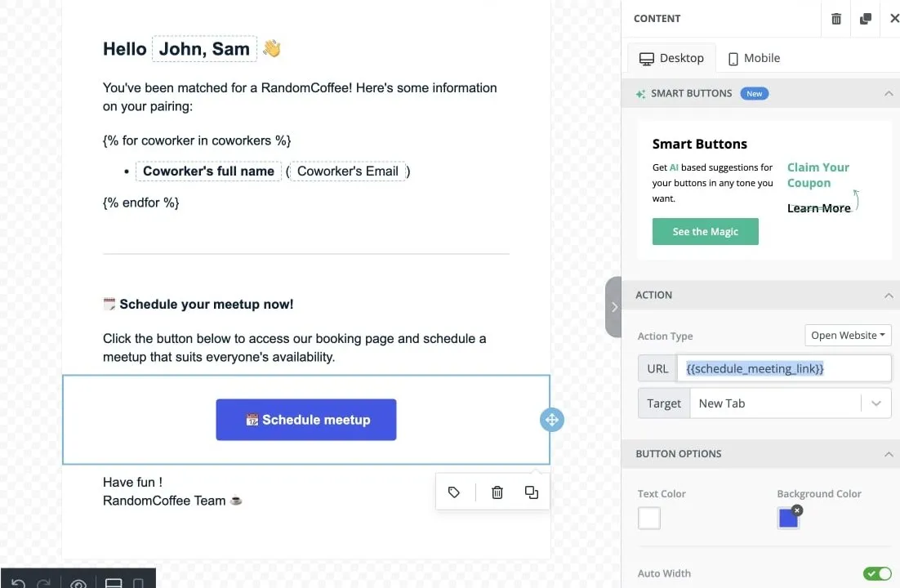Viewport: 900px width, 588px height.
Task: Select the John, Sam merge tag
Action: coord(204,49)
